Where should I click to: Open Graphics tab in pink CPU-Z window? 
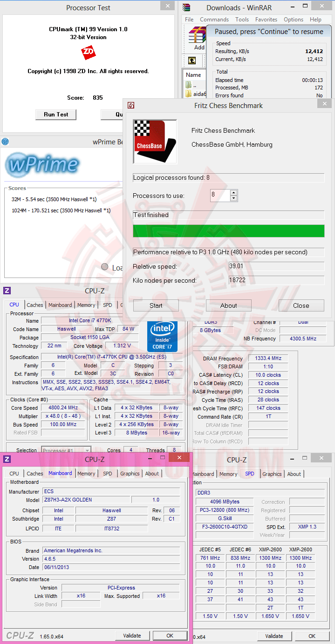[130, 474]
